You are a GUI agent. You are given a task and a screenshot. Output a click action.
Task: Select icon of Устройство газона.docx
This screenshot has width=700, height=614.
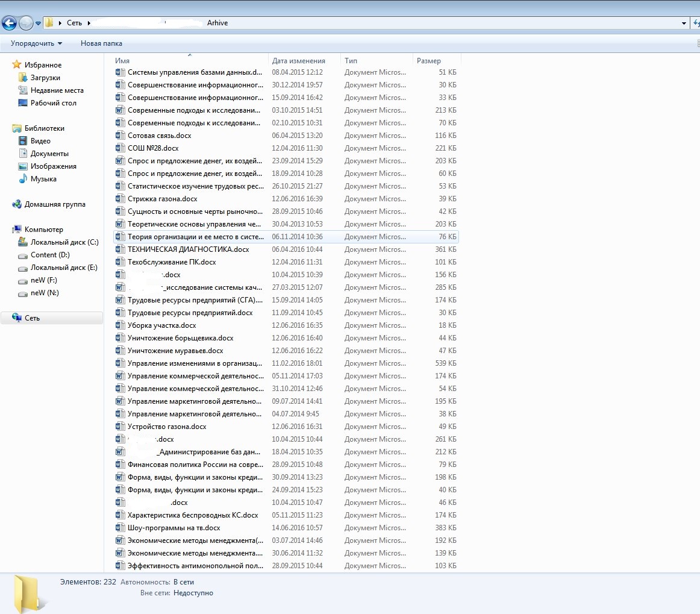tap(120, 427)
